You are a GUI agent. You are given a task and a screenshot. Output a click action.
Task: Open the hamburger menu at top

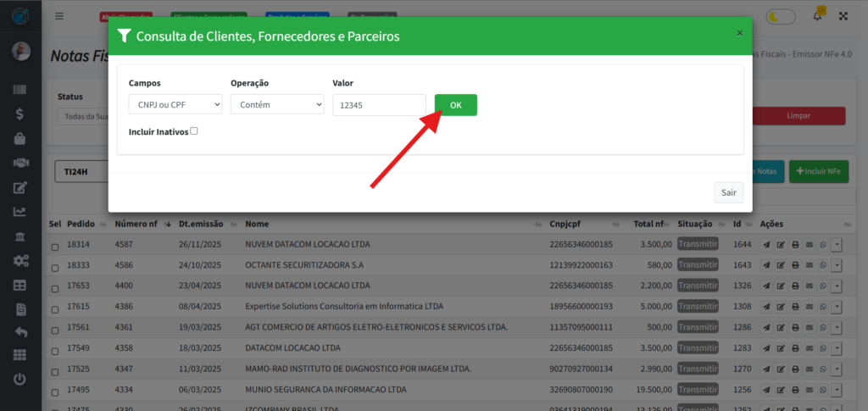[x=58, y=16]
